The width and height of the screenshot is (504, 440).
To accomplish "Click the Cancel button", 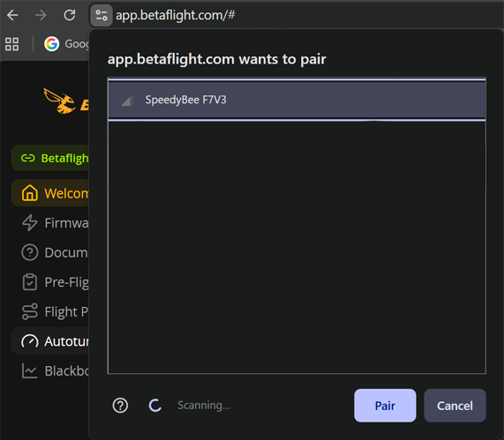I will 455,406.
